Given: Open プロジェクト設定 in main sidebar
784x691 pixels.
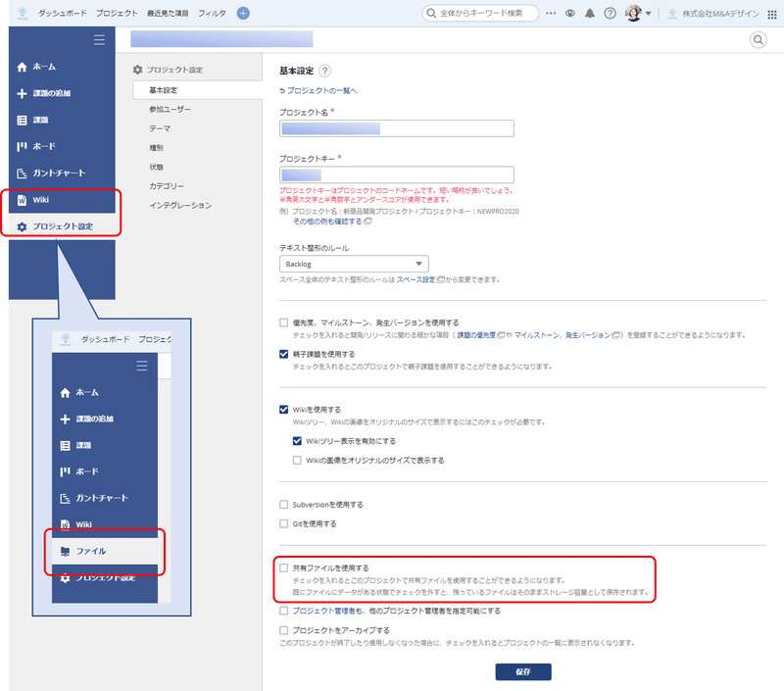Looking at the screenshot, I should (62, 226).
